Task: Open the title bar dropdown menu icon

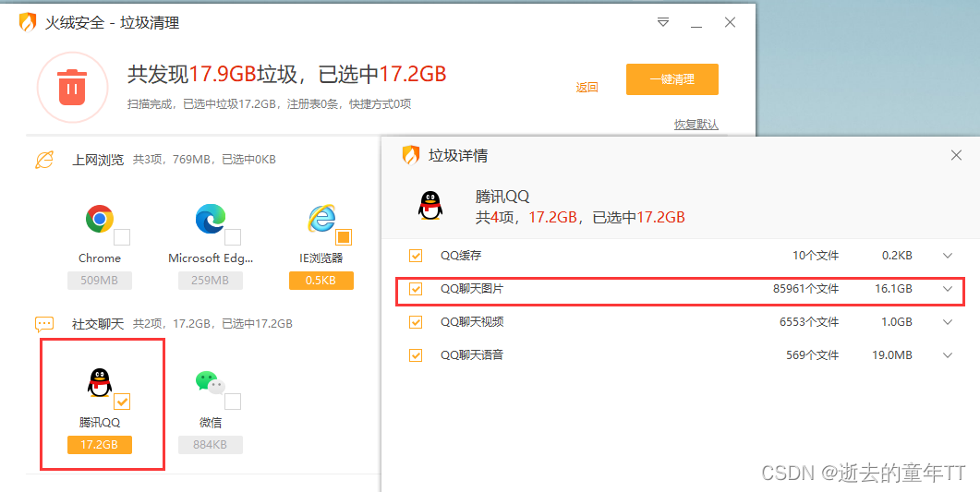Action: (663, 22)
